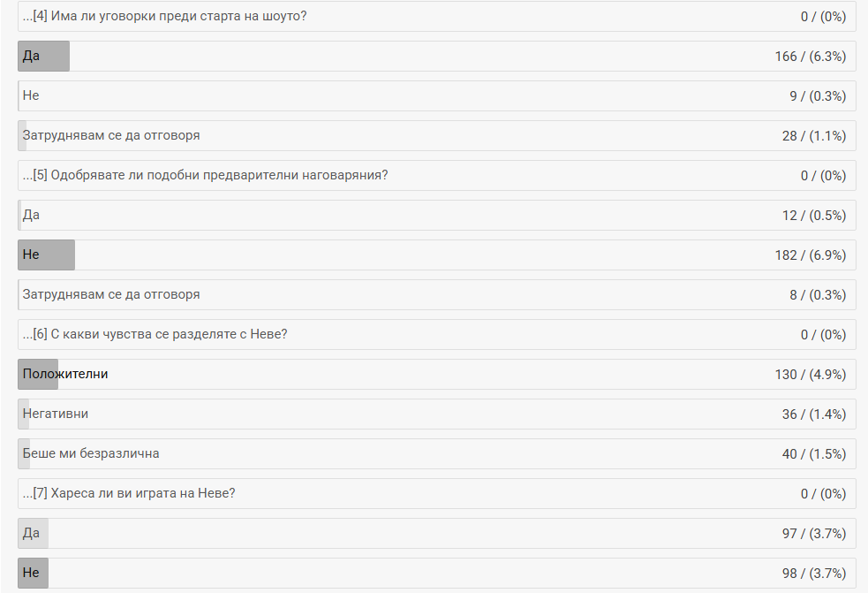Viewport: 868px width, 593px height.
Task: Pick the "Да" answer with 12 votes
Action: tap(31, 215)
